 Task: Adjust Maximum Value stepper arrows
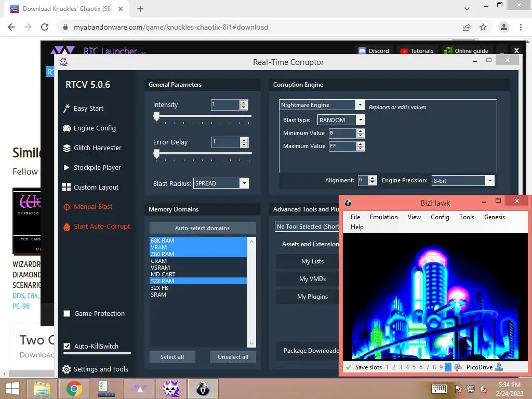(361, 146)
